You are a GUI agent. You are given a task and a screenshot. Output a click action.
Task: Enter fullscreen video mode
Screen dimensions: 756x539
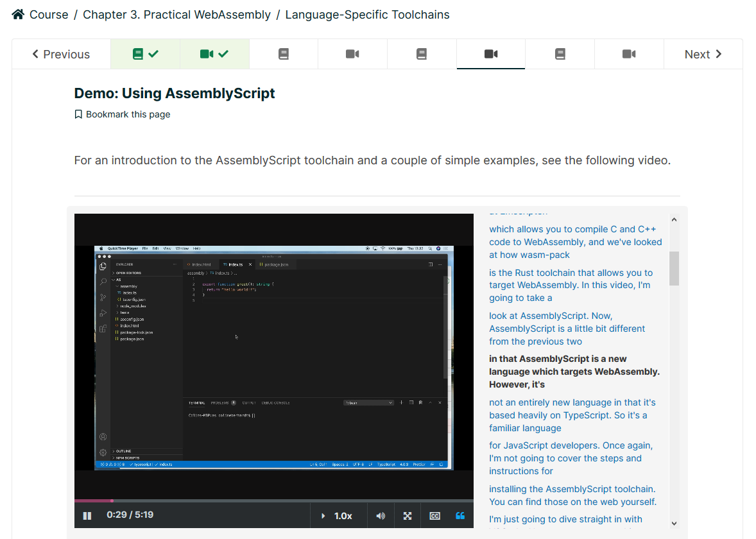[408, 516]
